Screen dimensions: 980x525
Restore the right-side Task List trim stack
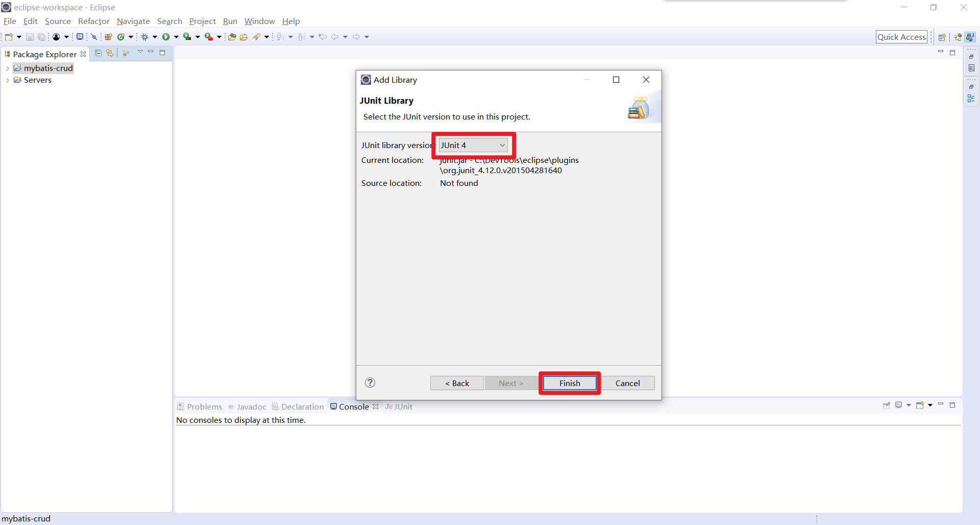click(x=971, y=56)
